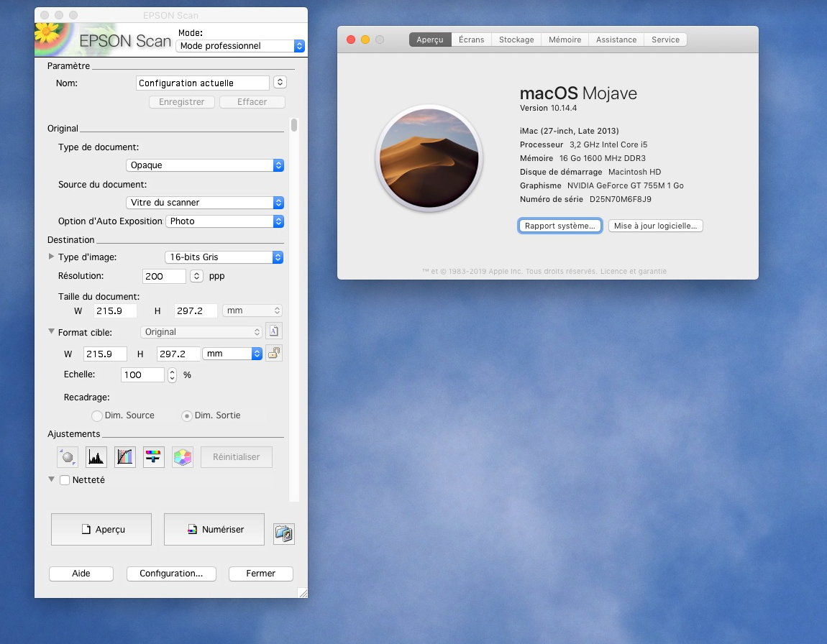Image resolution: width=827 pixels, height=644 pixels.
Task: Open the Mode dropdown in EPSON Scan
Action: (240, 46)
